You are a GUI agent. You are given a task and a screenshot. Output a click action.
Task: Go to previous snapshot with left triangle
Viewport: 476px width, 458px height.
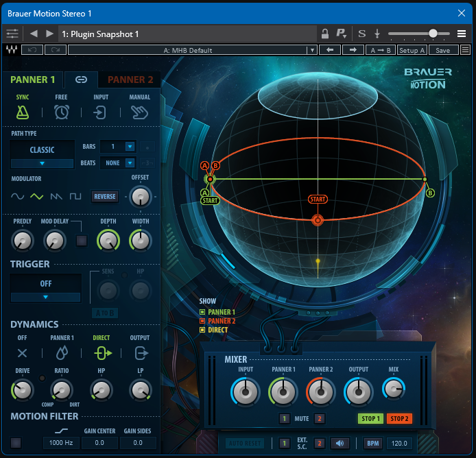[x=34, y=34]
